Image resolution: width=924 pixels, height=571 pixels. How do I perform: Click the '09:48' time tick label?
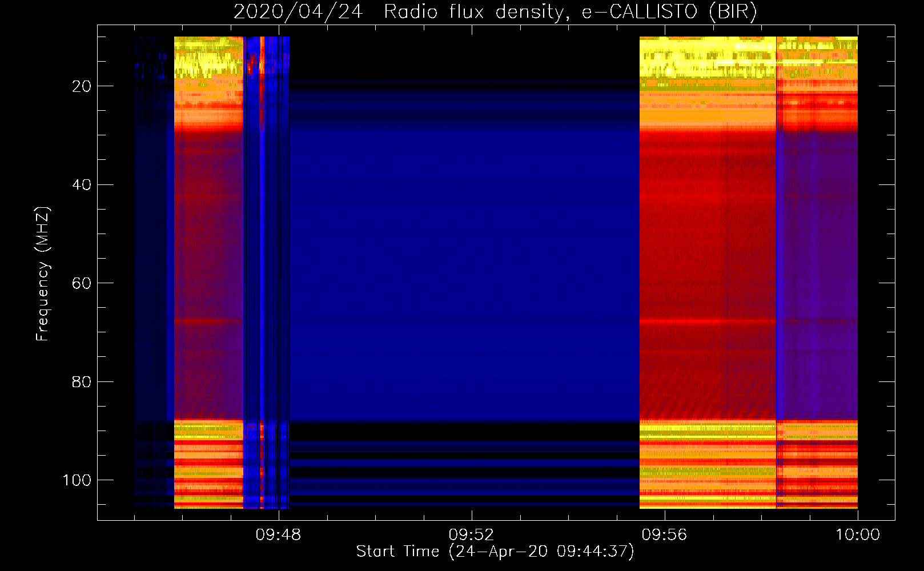[x=278, y=535]
